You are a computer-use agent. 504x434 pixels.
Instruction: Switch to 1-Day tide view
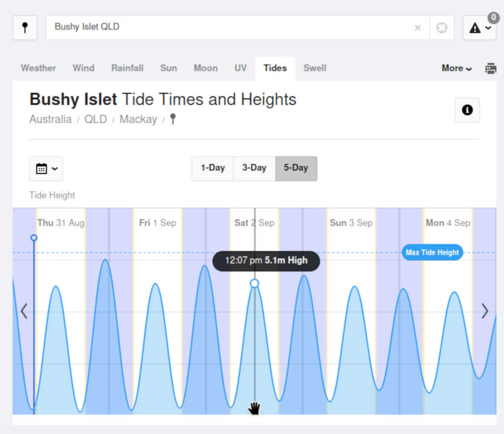click(x=212, y=168)
